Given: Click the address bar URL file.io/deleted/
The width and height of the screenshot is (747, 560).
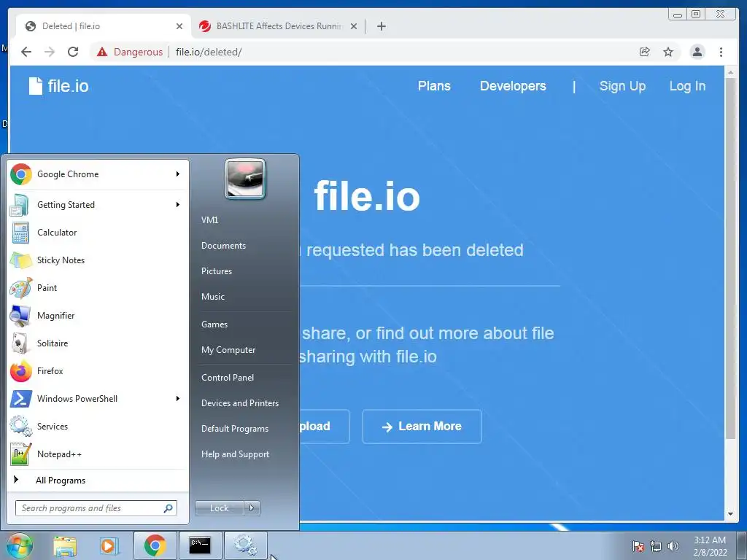Looking at the screenshot, I should point(209,52).
